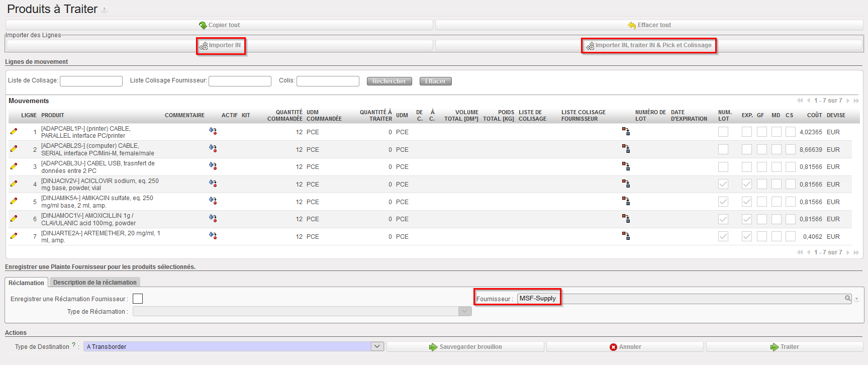Screen dimensions: 868x365
Task: Click the pencil edit icon for line 4
Action: pos(14,184)
